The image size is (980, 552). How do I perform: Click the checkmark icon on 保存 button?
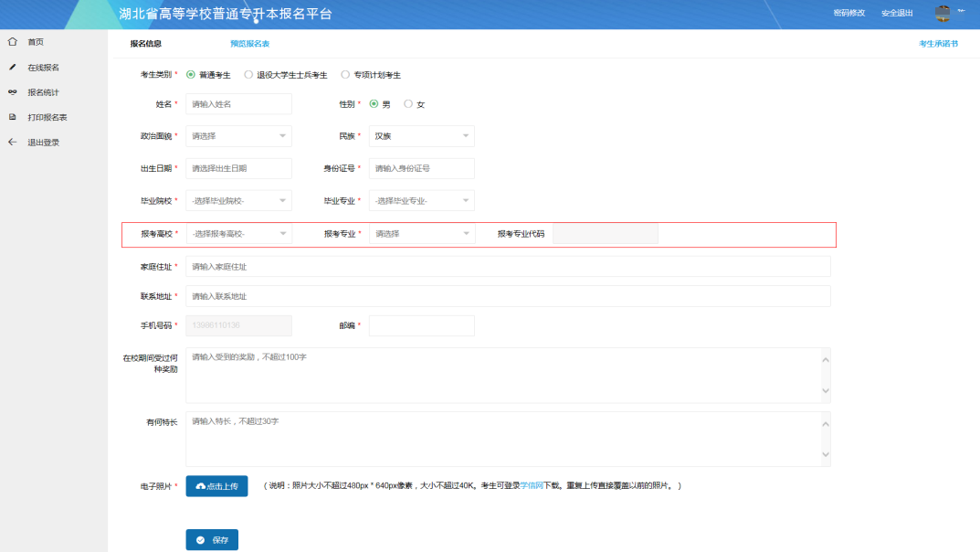(199, 539)
